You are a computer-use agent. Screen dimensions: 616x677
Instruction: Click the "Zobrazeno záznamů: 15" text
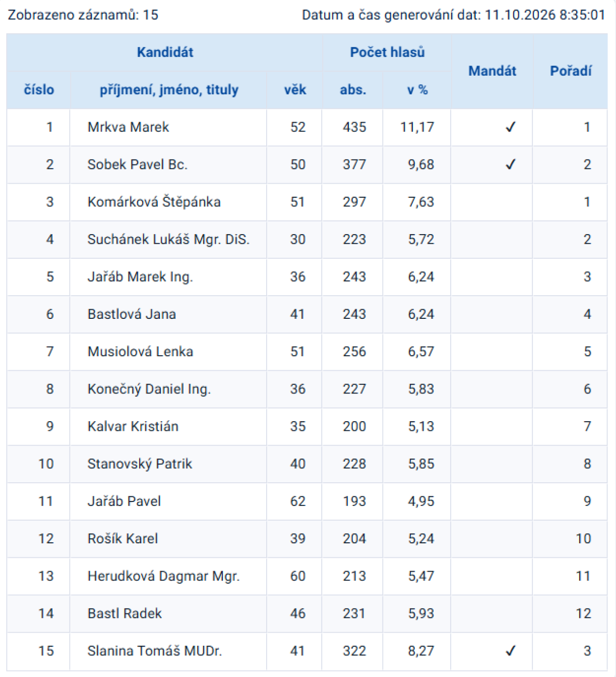[x=83, y=15]
